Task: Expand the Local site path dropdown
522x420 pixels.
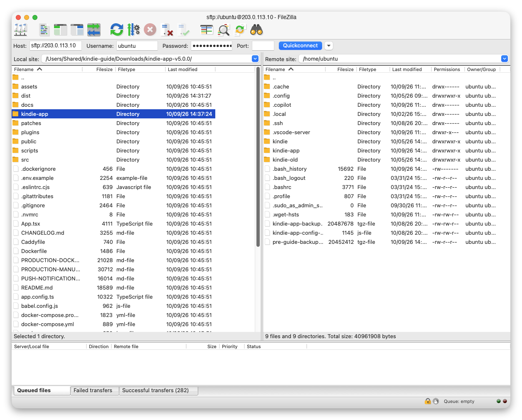Action: click(255, 59)
